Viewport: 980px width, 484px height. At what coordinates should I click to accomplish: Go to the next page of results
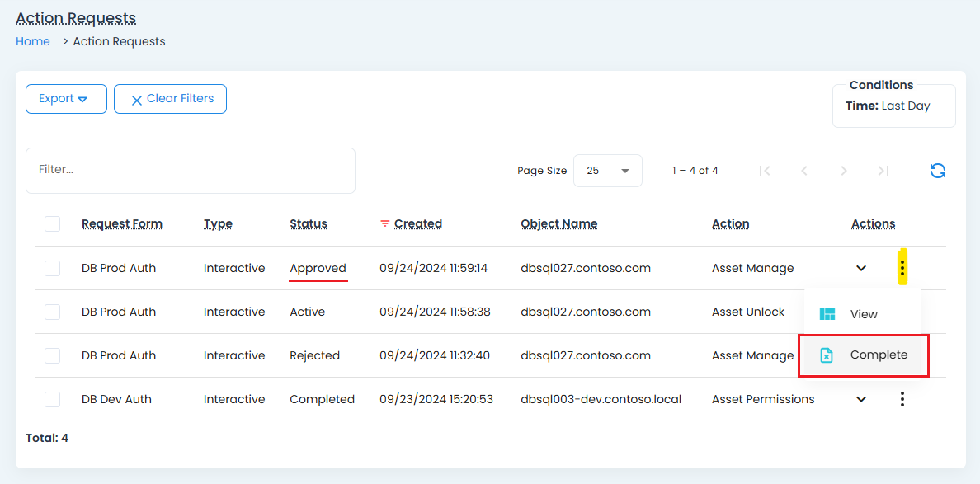point(843,171)
